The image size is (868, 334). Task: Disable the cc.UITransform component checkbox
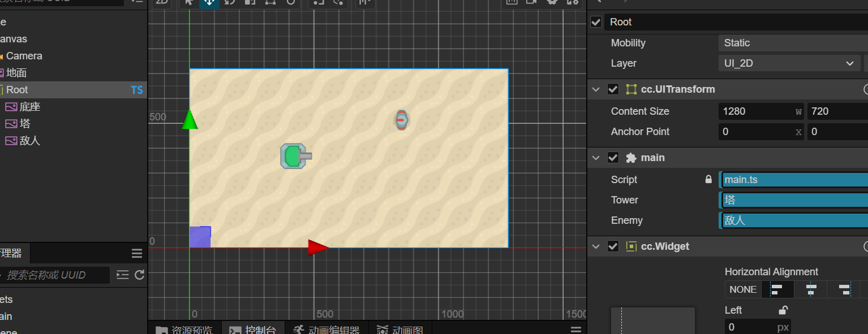(x=613, y=89)
